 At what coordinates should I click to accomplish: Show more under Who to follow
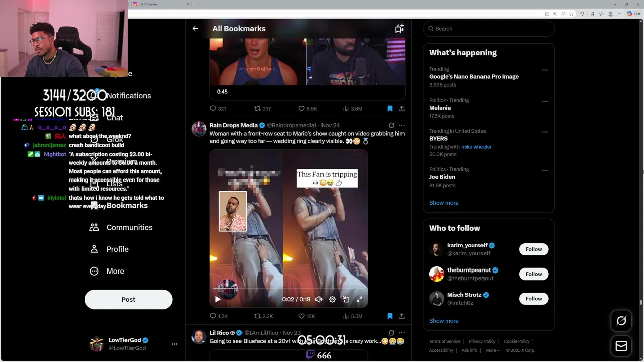[x=444, y=321]
